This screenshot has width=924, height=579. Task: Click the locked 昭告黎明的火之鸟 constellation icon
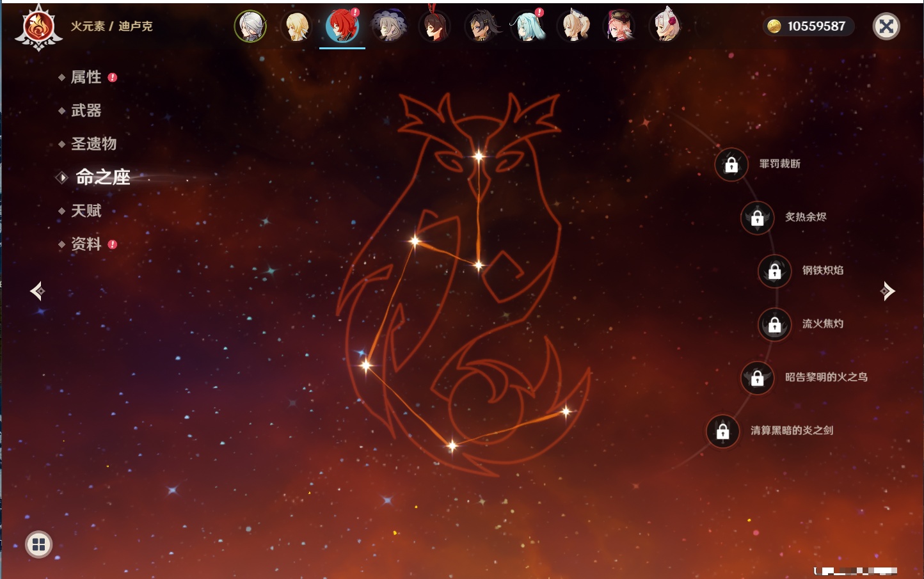758,377
